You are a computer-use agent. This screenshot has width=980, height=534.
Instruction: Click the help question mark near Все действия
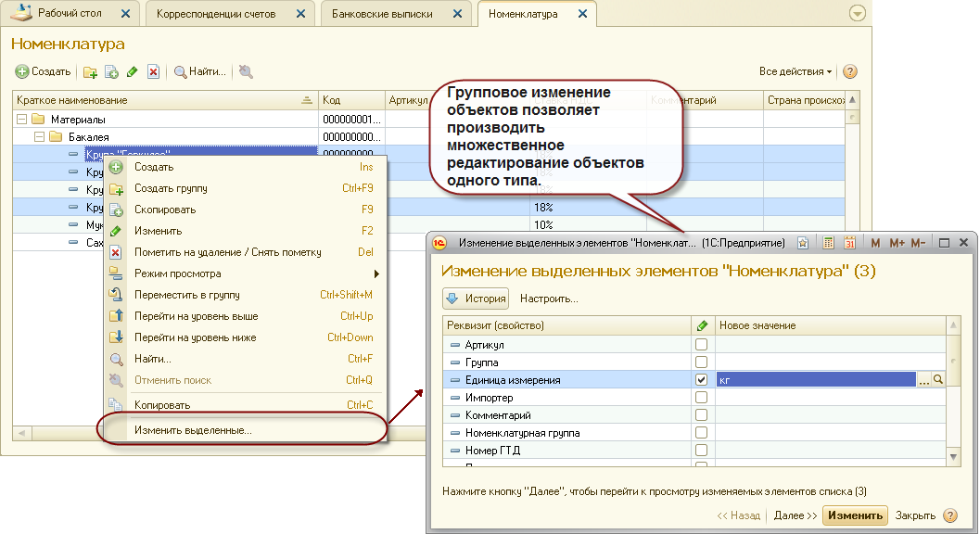pyautogui.click(x=849, y=71)
